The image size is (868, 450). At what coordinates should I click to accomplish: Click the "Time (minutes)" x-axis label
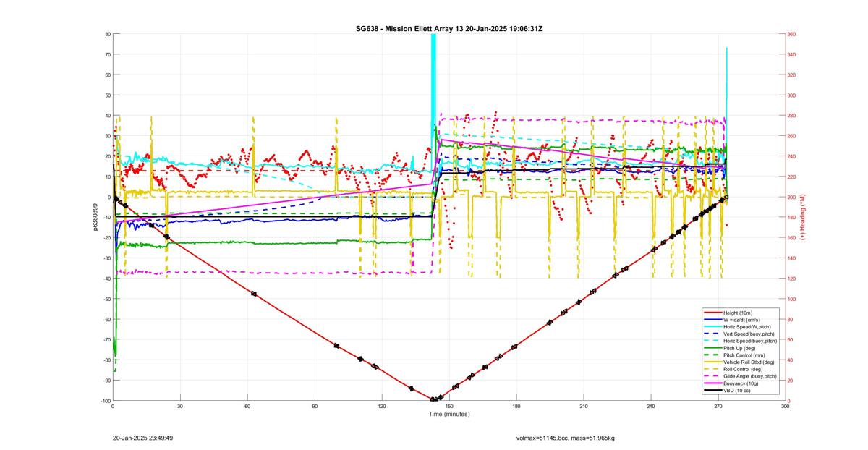(448, 414)
